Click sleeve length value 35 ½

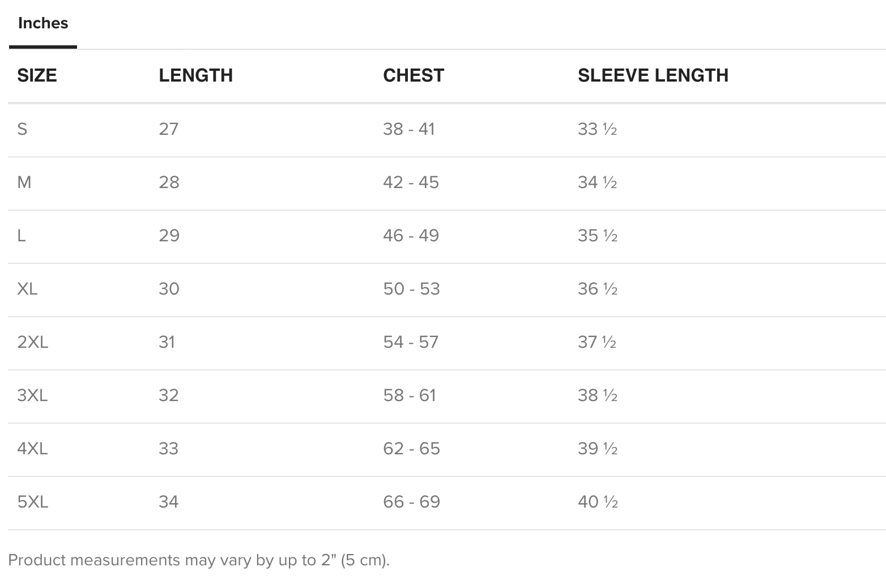[x=598, y=236]
